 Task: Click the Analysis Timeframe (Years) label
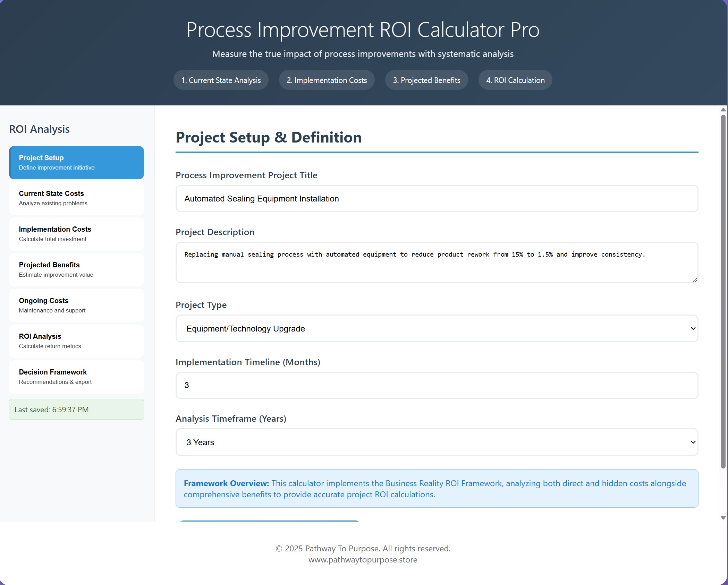pyautogui.click(x=231, y=419)
